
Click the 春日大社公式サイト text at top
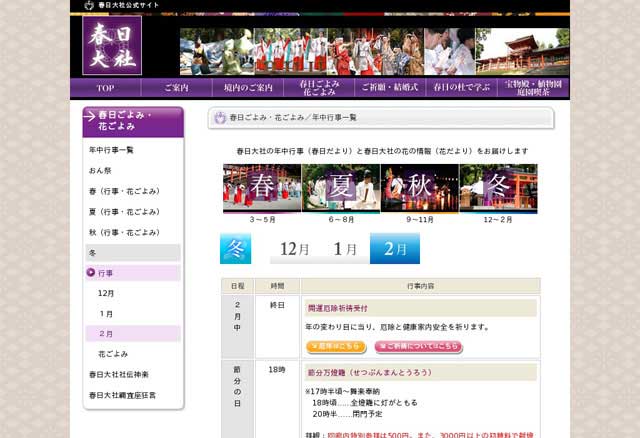pyautogui.click(x=128, y=5)
